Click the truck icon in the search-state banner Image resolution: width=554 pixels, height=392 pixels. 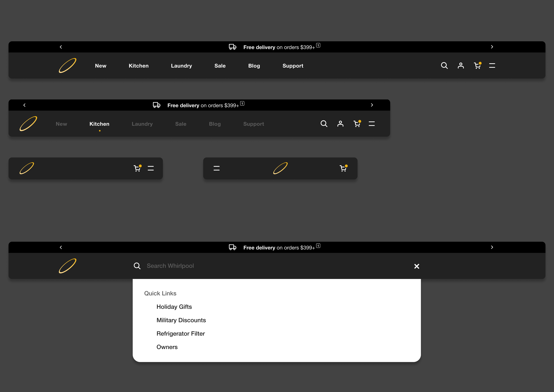(232, 247)
